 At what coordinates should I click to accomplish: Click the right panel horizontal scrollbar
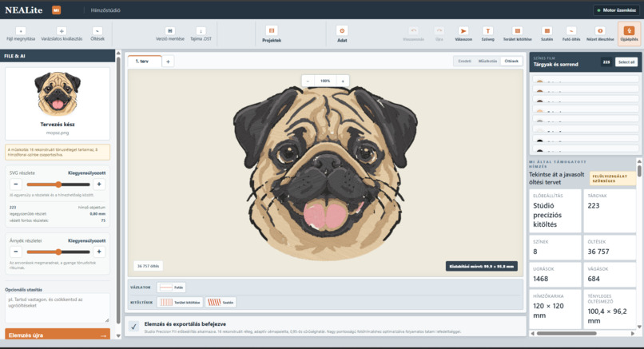566,333
